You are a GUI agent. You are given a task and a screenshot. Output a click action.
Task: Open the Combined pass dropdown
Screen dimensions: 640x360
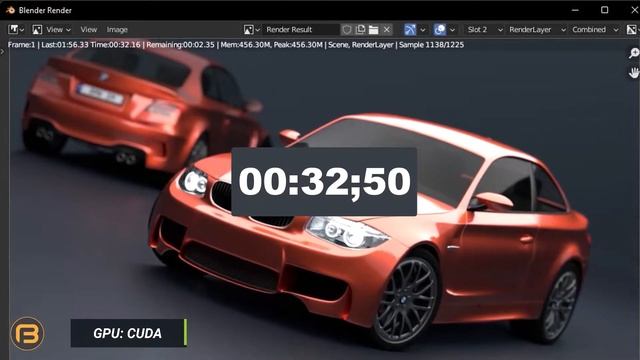pos(595,29)
